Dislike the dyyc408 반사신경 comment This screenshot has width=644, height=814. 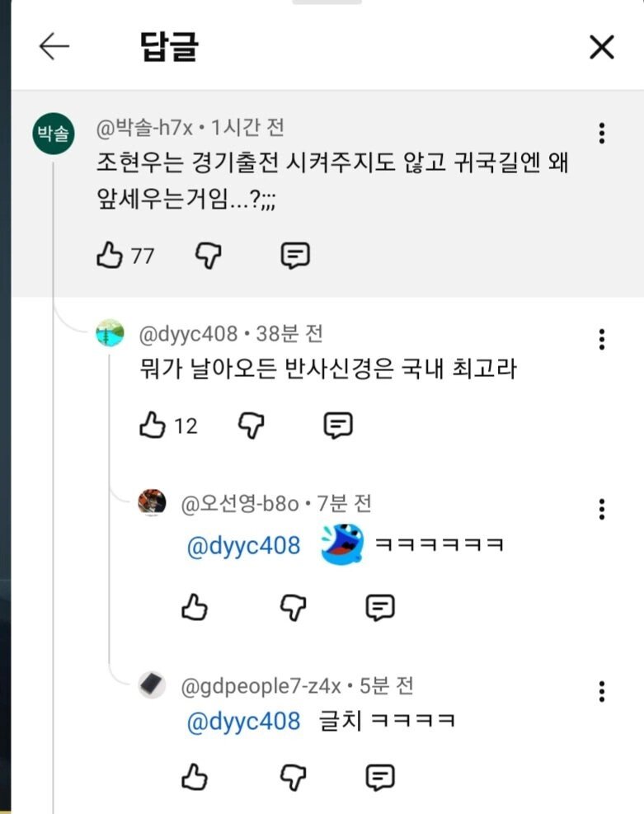pos(251,426)
